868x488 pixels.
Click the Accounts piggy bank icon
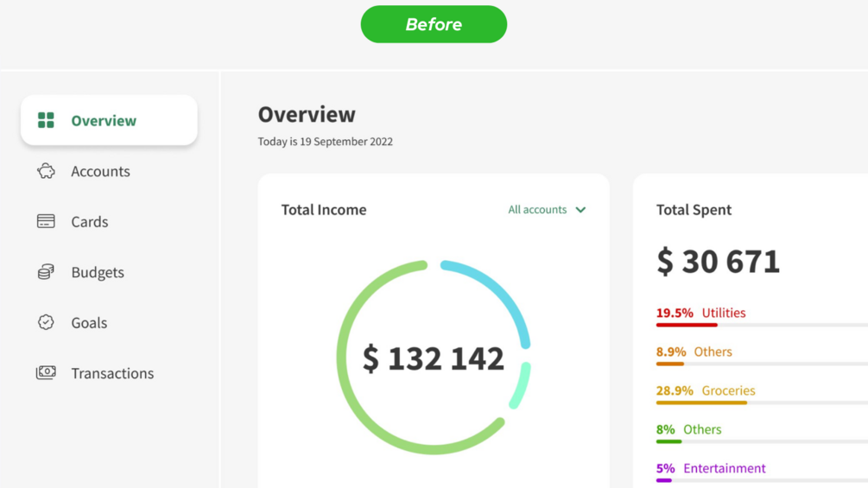coord(46,171)
